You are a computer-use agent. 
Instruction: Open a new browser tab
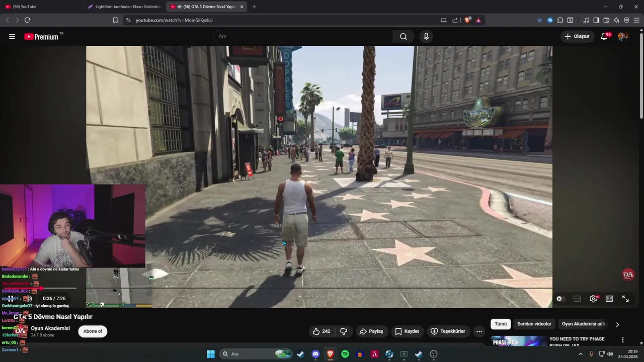click(x=254, y=7)
